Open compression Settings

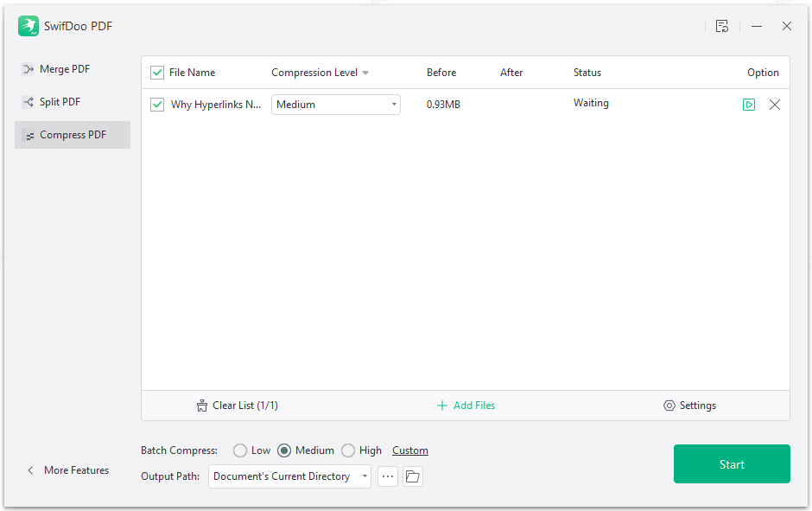point(690,406)
